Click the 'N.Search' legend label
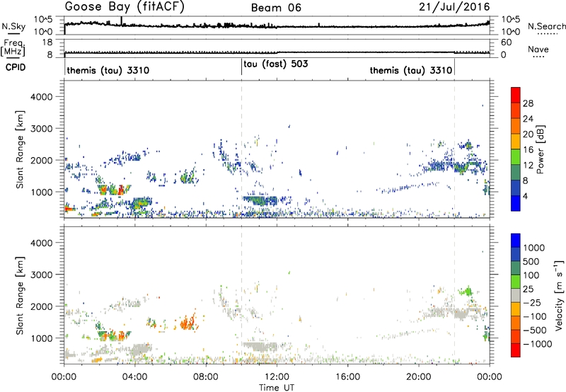 (546, 26)
